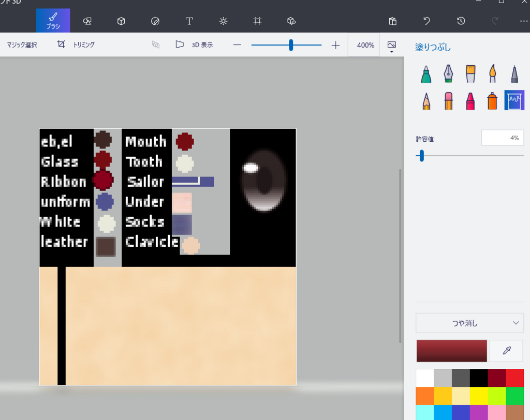The width and height of the screenshot is (530, 420).
Task: Click the 許容値 tolerance label
Action: click(424, 139)
